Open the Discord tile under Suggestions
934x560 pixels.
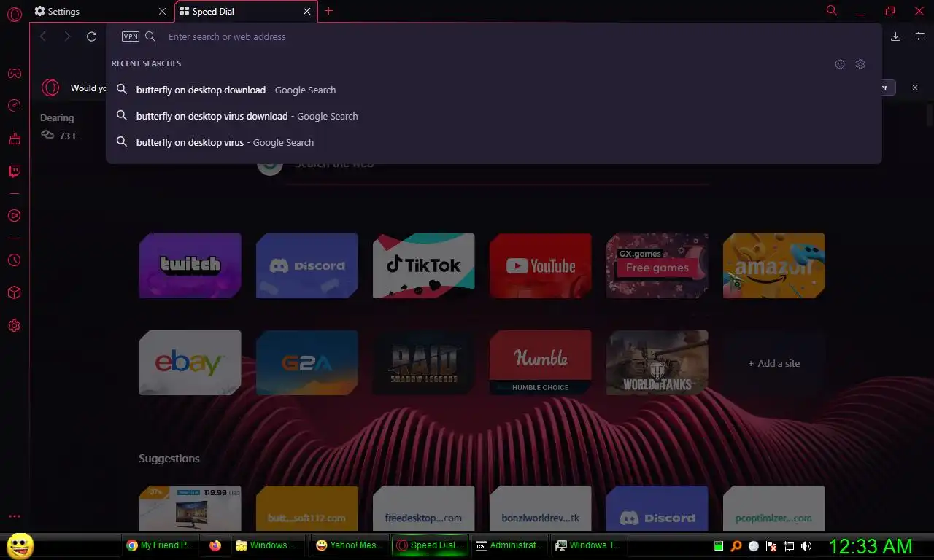coord(657,508)
